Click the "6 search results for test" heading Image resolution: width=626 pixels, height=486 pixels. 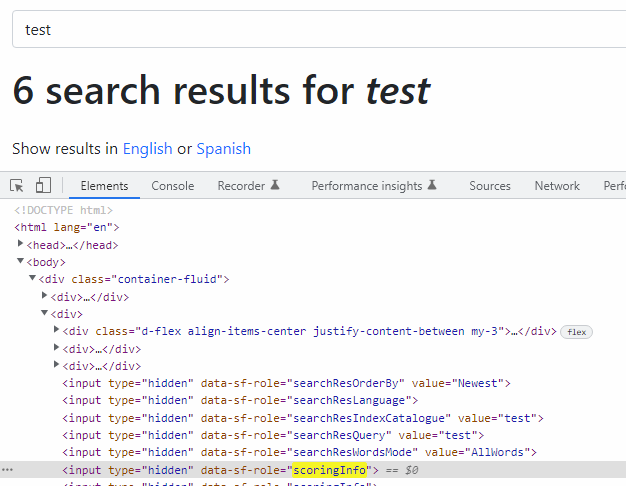point(222,91)
